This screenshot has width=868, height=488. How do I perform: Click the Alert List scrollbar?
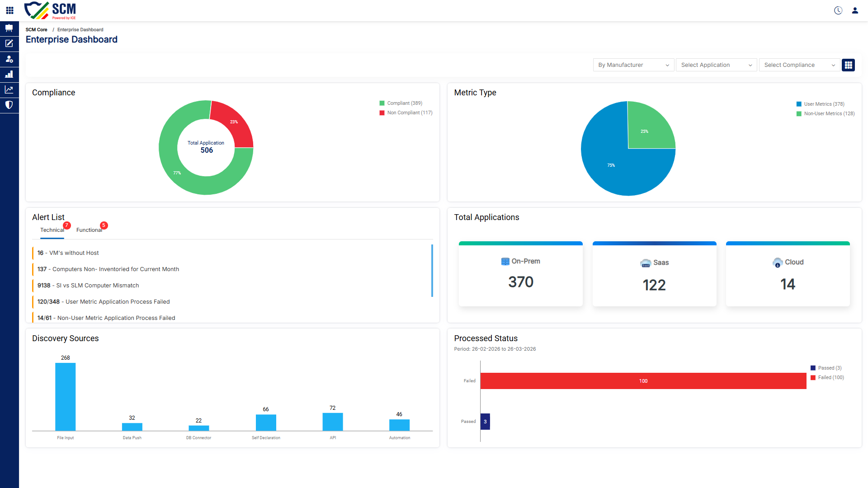tap(432, 271)
